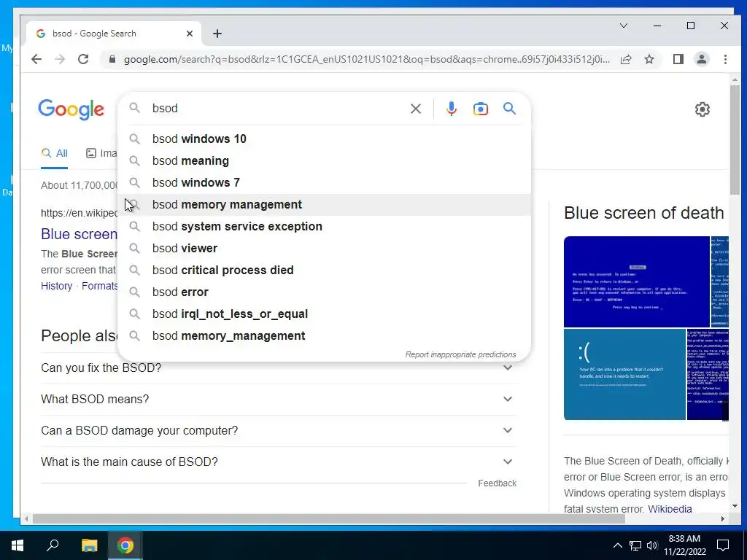Click the blue magnifier search button
Screen dimensions: 747x560
(509, 109)
